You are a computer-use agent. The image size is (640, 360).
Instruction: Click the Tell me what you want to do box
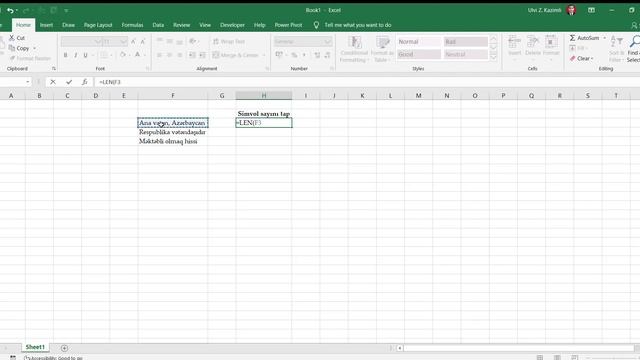coord(358,25)
